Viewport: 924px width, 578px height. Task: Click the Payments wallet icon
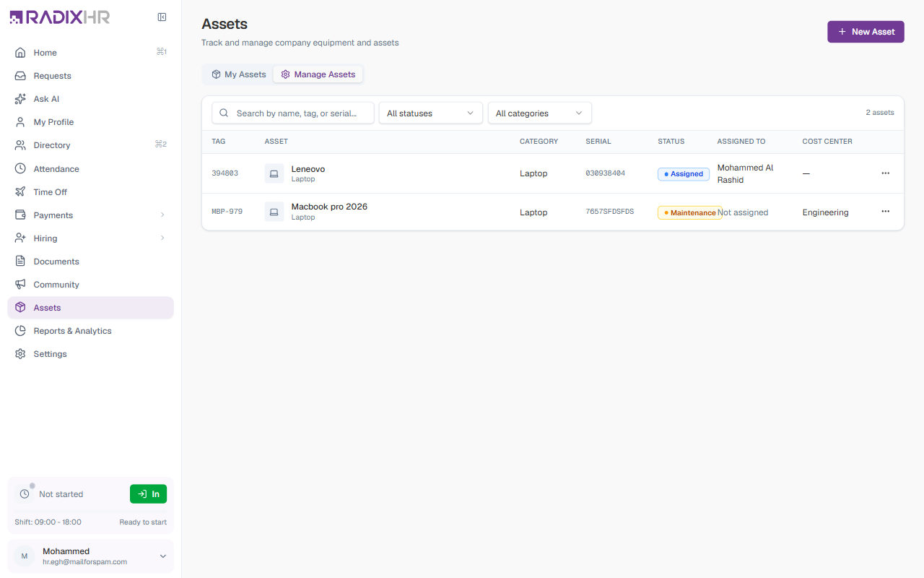(20, 215)
